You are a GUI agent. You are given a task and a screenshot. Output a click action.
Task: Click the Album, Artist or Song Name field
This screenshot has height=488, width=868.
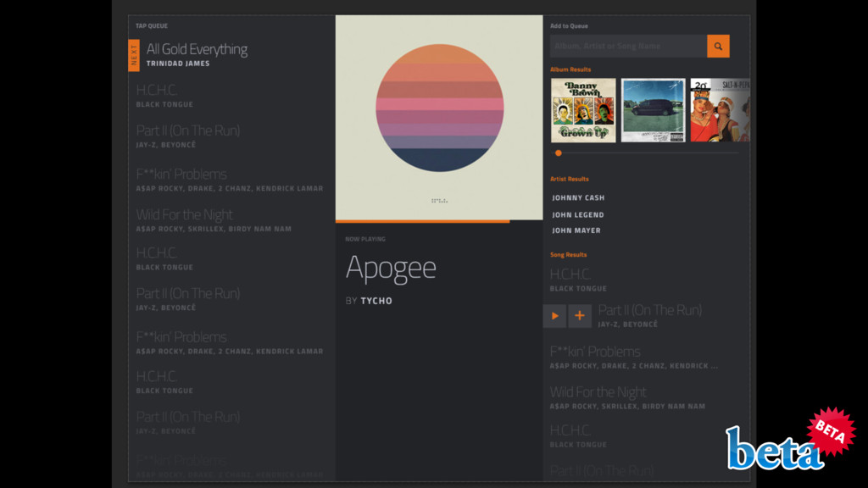[x=628, y=47]
